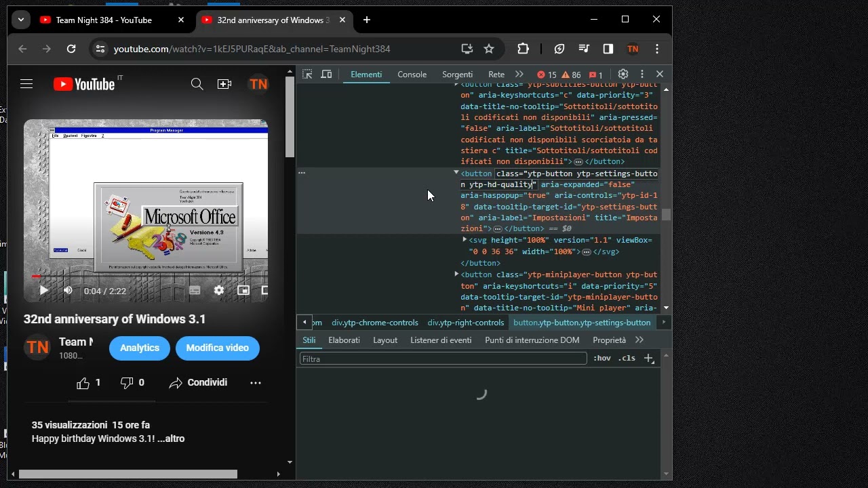The height and width of the screenshot is (488, 868).
Task: Go to YouTube home via logo
Action: tap(85, 84)
